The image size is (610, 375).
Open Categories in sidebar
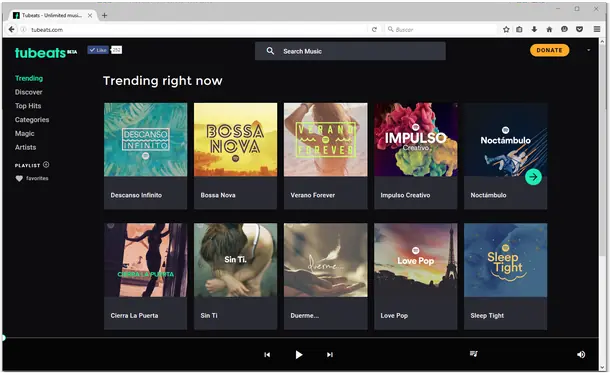(32, 120)
